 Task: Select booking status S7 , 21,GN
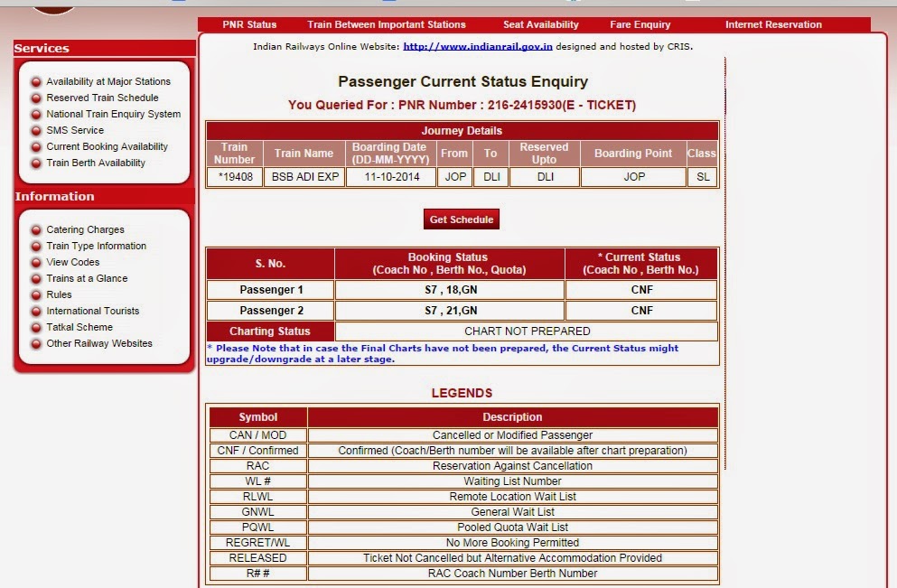pyautogui.click(x=450, y=310)
